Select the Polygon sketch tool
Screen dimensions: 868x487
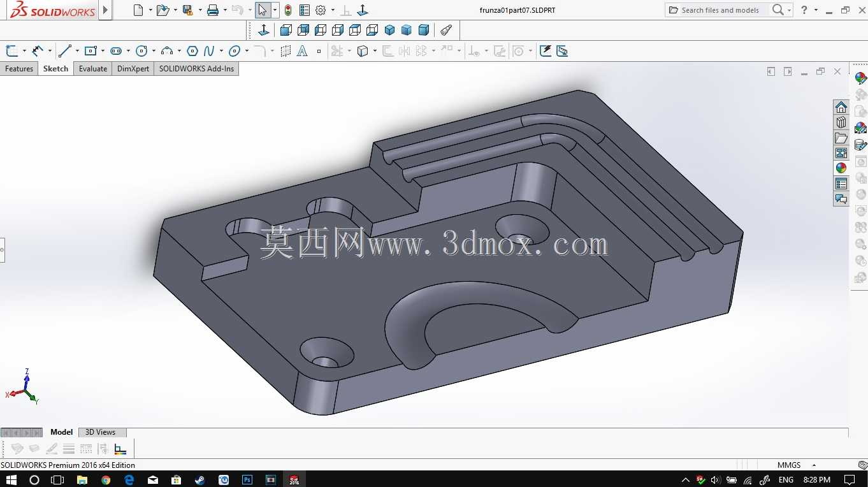point(192,51)
